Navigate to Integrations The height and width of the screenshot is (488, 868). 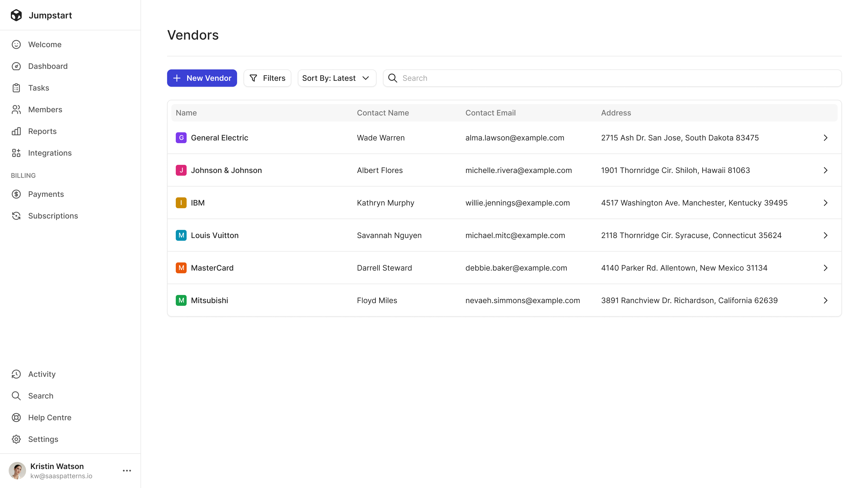50,153
